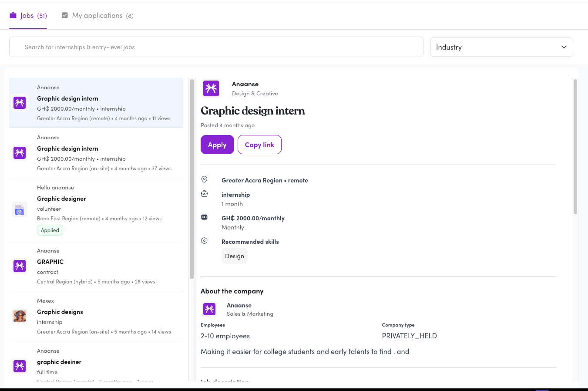Screen dimensions: 588x391
Task: Click Anaanse logo on 11 views listing
Action: click(x=20, y=103)
